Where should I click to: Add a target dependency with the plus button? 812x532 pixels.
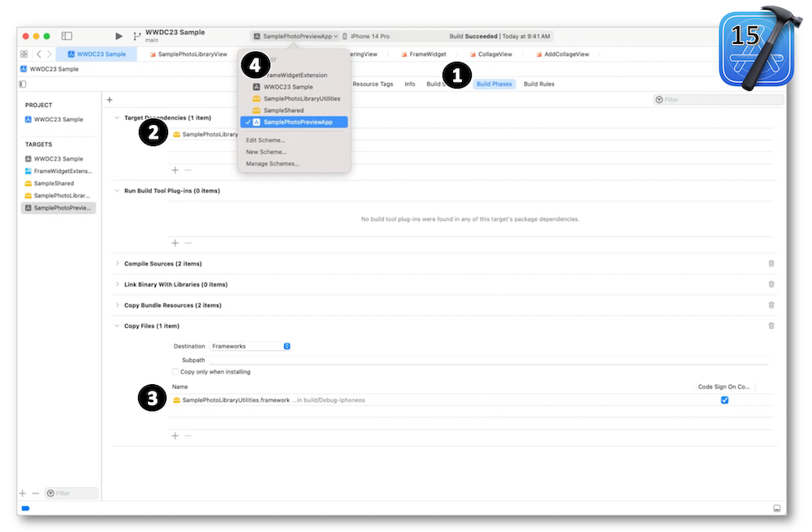tap(175, 170)
